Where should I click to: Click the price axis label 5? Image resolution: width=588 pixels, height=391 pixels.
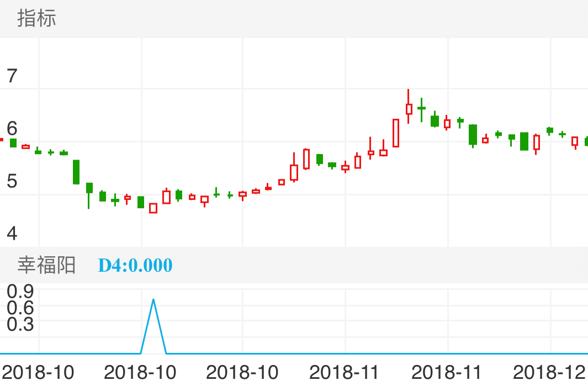point(12,181)
